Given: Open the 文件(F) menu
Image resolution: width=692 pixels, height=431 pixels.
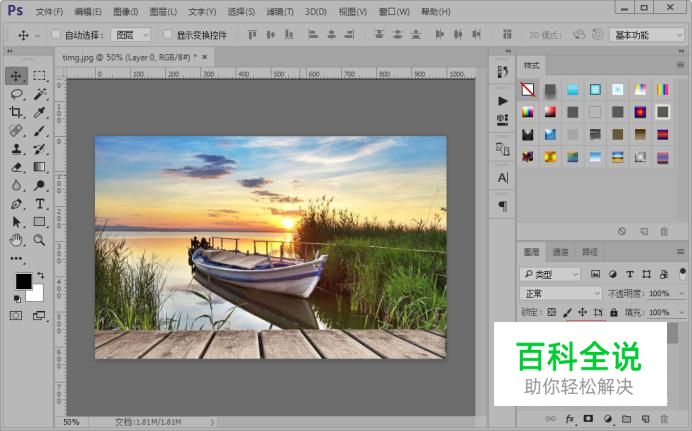Looking at the screenshot, I should point(49,12).
